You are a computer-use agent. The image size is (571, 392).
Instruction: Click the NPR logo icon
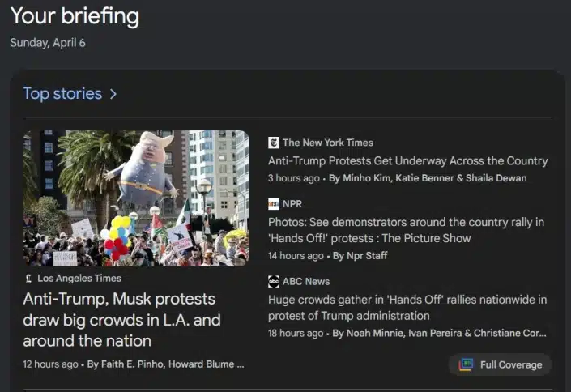[274, 204]
